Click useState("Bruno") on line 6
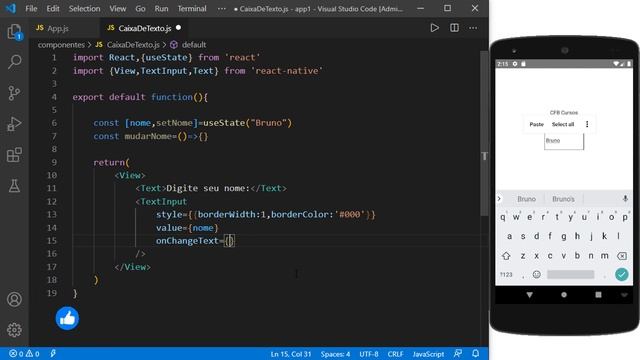This screenshot has height=360, width=640. tap(247, 123)
